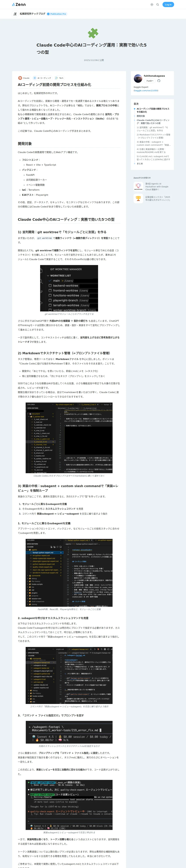The width and height of the screenshot is (186, 868).
Task: Jump to TOC item 3) 実装の中核:subagent
Action: [154, 144]
